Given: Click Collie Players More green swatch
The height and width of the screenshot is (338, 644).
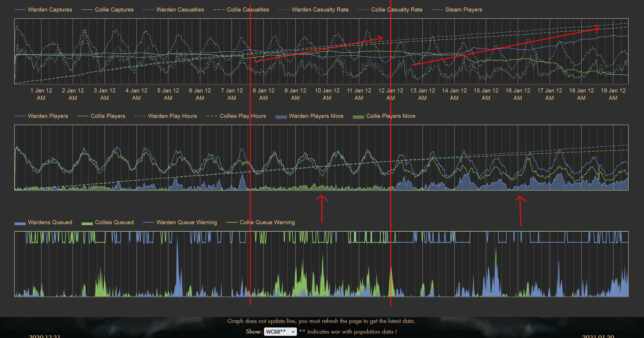Looking at the screenshot, I should click(x=358, y=116).
